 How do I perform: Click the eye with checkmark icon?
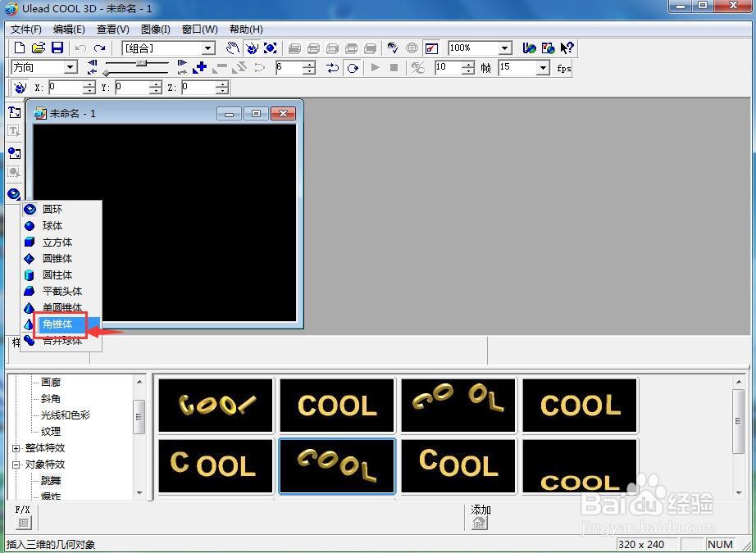point(393,48)
